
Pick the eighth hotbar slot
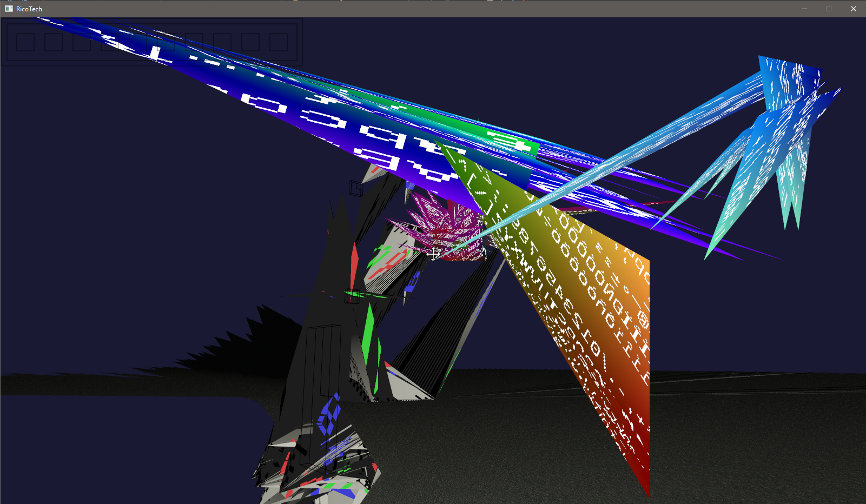tap(222, 42)
